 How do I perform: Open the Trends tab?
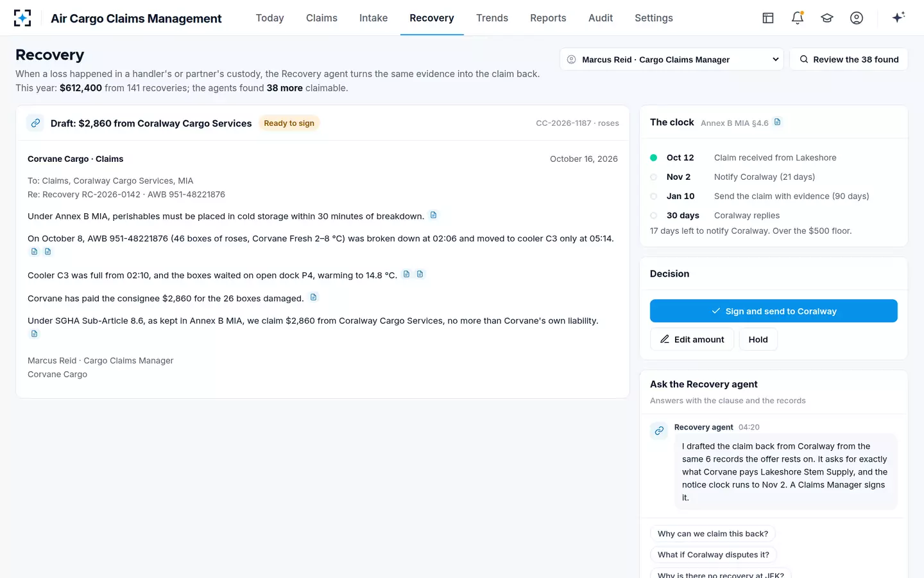(492, 18)
